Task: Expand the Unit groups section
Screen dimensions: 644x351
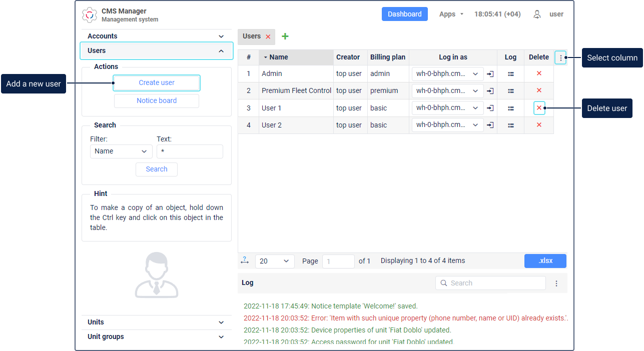Action: [221, 337]
